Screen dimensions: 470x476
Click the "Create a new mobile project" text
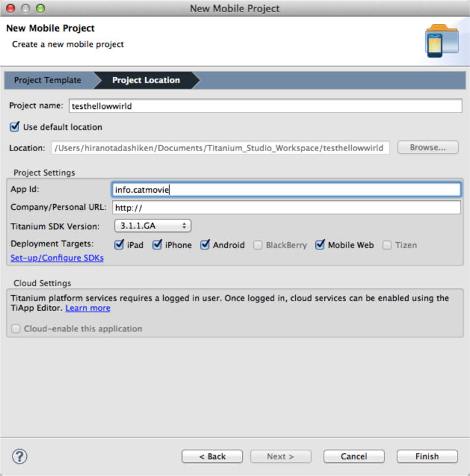click(68, 44)
